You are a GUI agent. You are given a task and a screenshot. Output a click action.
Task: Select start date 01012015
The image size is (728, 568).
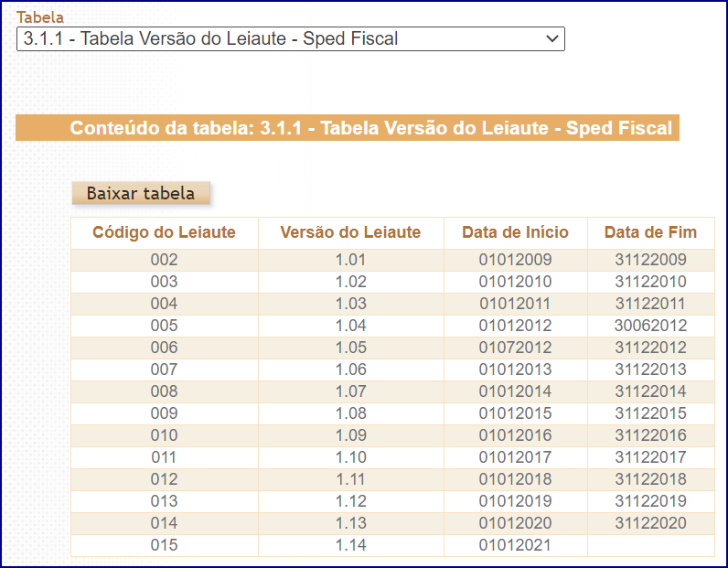pos(515,413)
